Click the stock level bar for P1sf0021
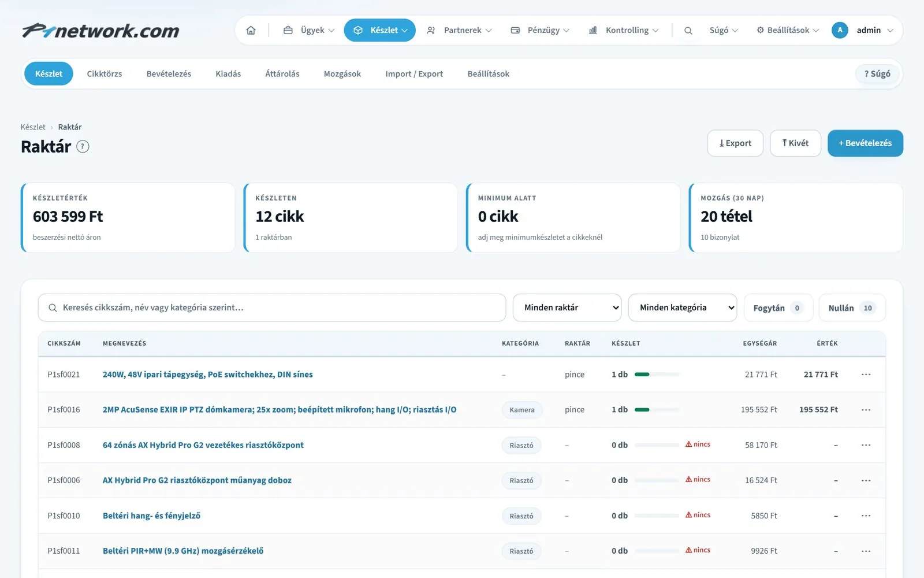Screen dimensions: 924x578 pos(657,375)
